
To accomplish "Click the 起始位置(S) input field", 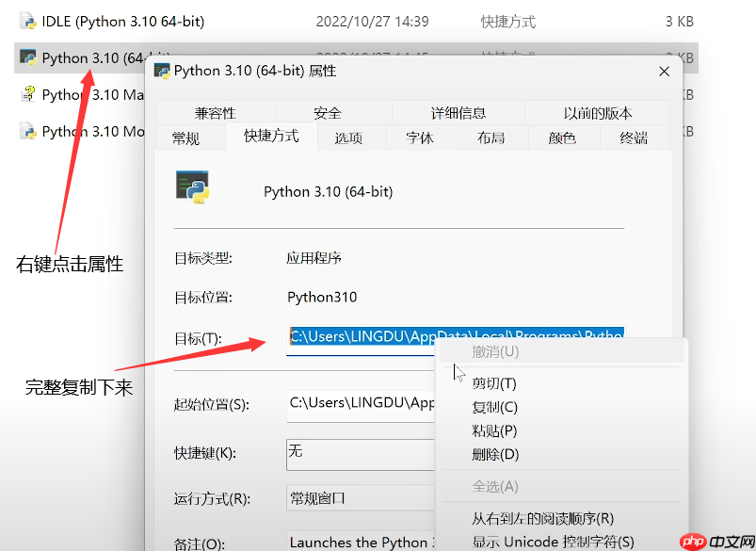I will [x=361, y=406].
